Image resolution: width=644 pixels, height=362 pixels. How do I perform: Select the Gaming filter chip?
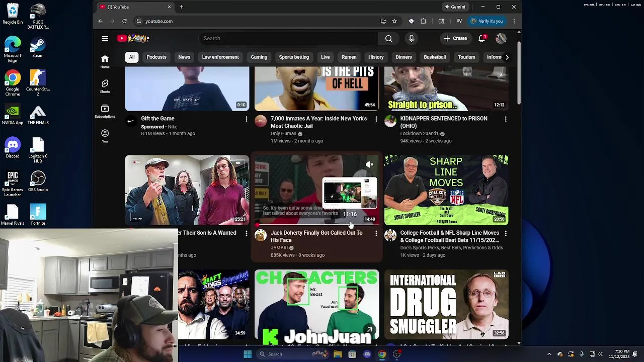point(259,57)
